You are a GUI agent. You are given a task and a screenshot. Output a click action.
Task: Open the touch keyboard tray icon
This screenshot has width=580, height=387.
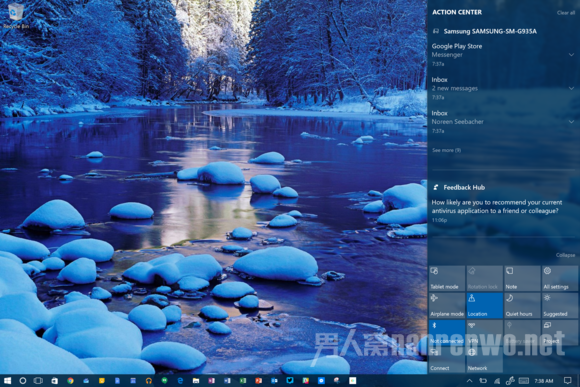[524, 380]
